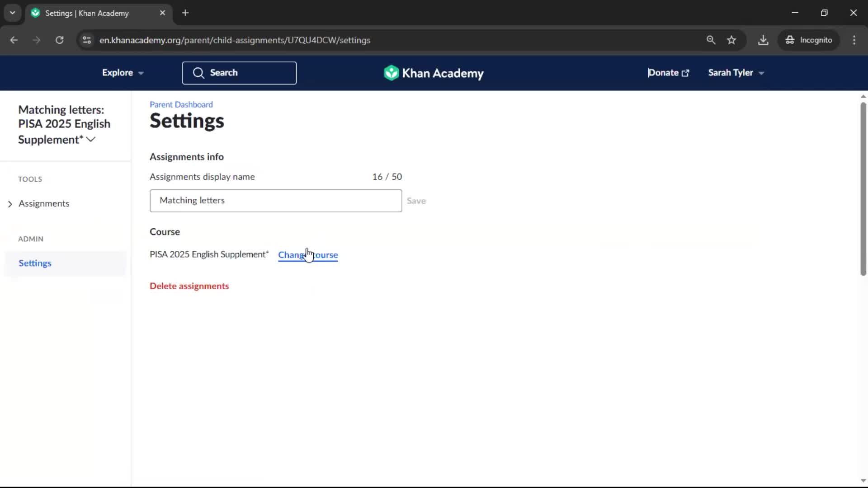
Task: Reload the page
Action: (59, 40)
